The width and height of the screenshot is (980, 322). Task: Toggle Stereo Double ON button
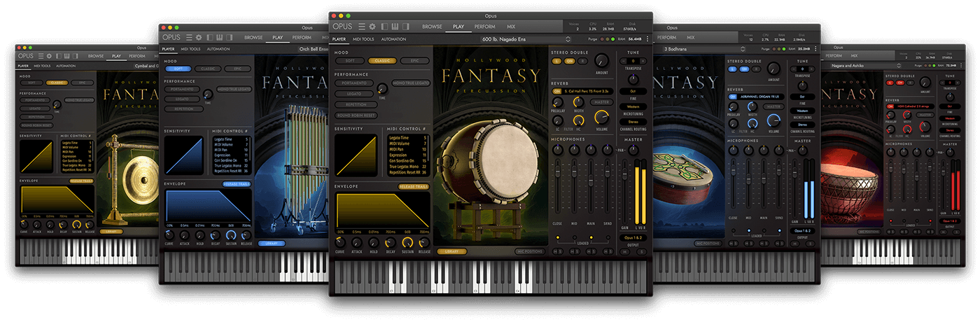tap(570, 61)
